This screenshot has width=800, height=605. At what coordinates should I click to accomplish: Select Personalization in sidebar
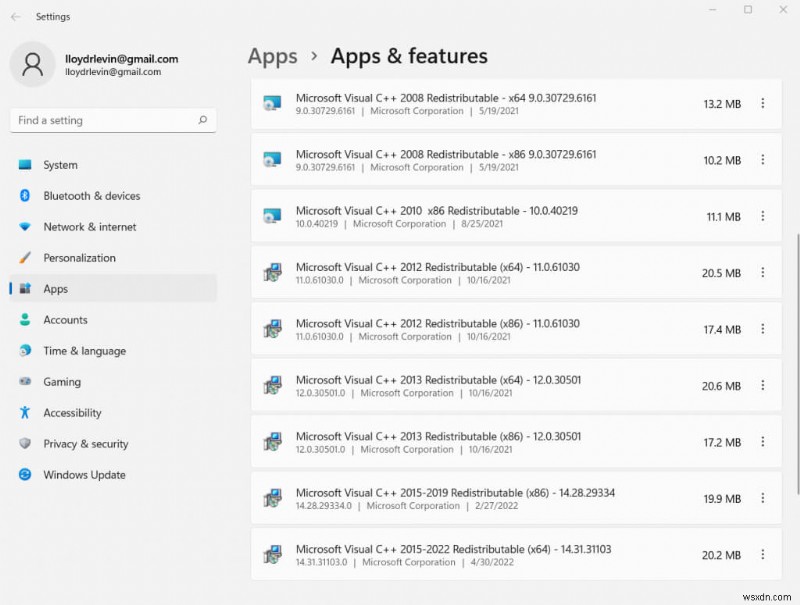tap(113, 258)
